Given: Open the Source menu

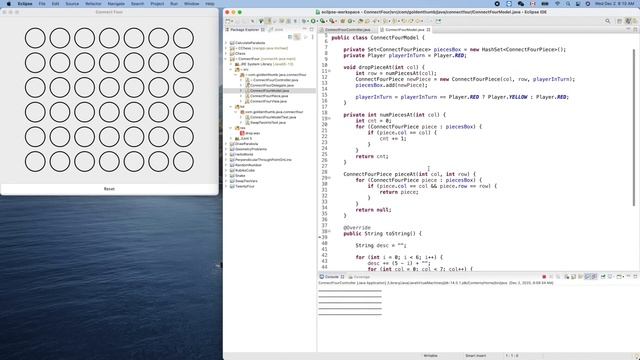Looking at the screenshot, I should coord(72,4).
